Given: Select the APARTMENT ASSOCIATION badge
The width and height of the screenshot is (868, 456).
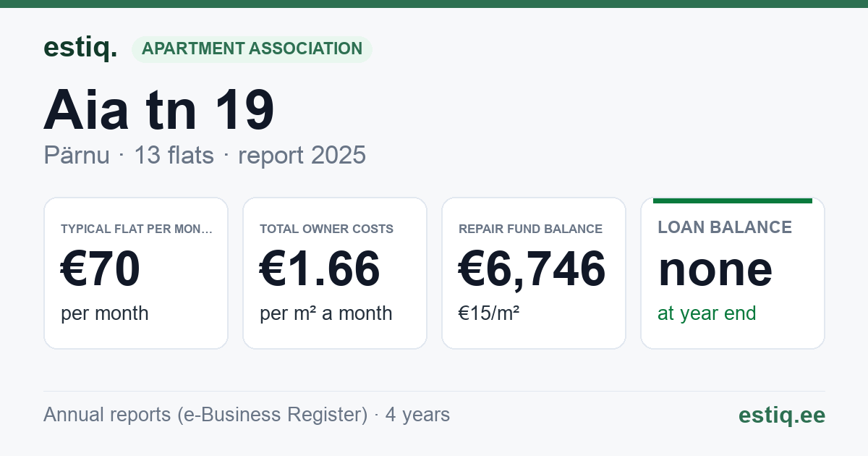Looking at the screenshot, I should click(252, 49).
